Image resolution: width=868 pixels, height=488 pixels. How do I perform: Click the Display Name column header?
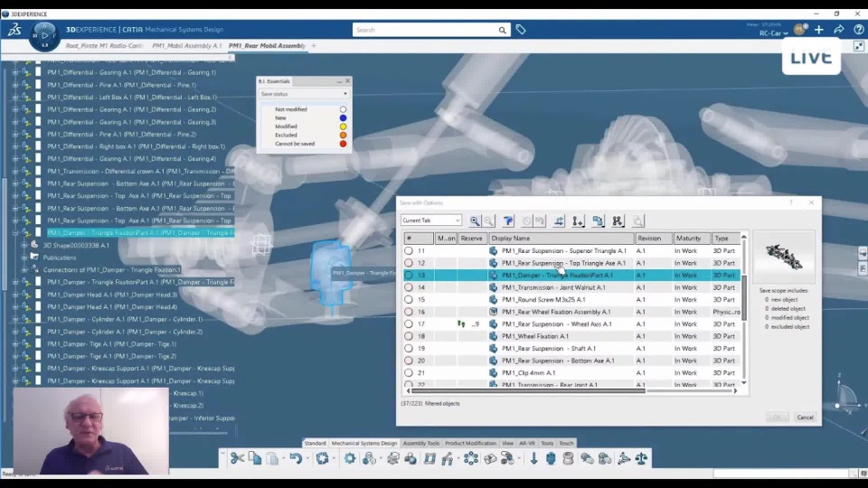(561, 239)
